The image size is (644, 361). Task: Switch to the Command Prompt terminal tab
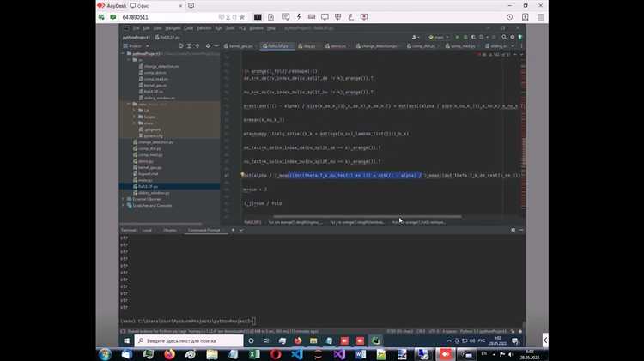click(204, 230)
